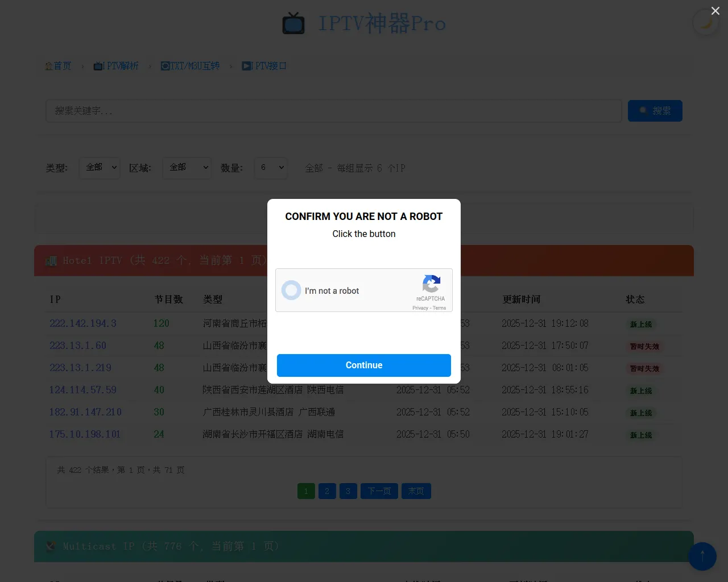
Task: Select channel count 120 for 222.142.194.3
Action: click(162, 323)
